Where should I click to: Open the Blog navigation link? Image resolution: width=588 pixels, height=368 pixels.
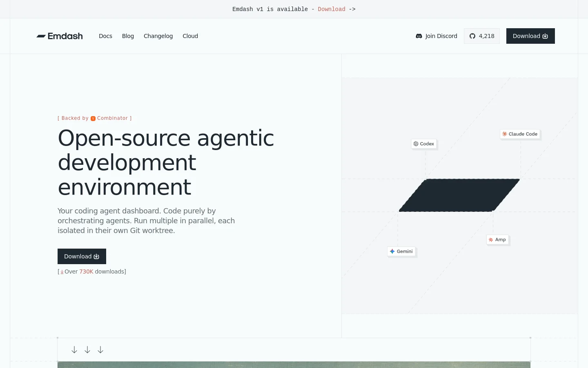pos(128,36)
